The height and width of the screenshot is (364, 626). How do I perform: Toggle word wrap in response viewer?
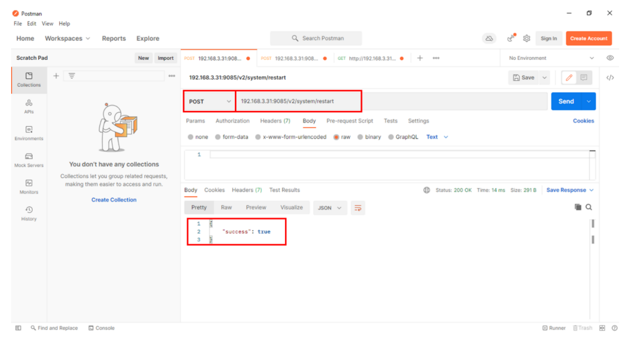[358, 208]
